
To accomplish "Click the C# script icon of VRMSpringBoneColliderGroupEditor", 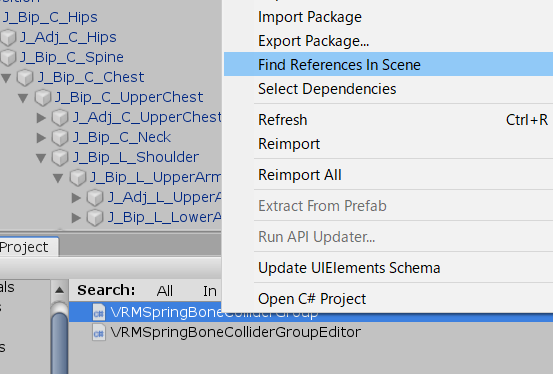I will tap(99, 332).
